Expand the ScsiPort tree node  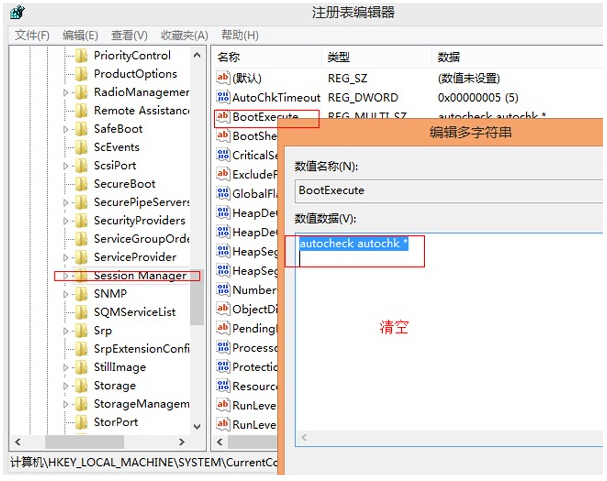coord(65,166)
